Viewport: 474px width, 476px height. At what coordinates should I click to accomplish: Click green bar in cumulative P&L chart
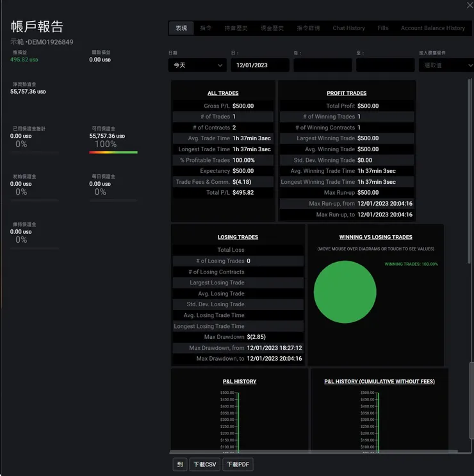coord(379,422)
